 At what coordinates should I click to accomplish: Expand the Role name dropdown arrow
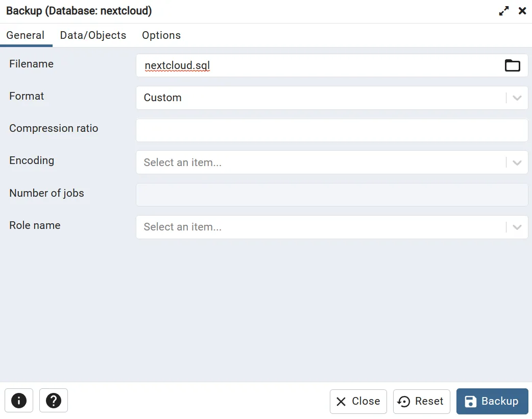click(517, 227)
